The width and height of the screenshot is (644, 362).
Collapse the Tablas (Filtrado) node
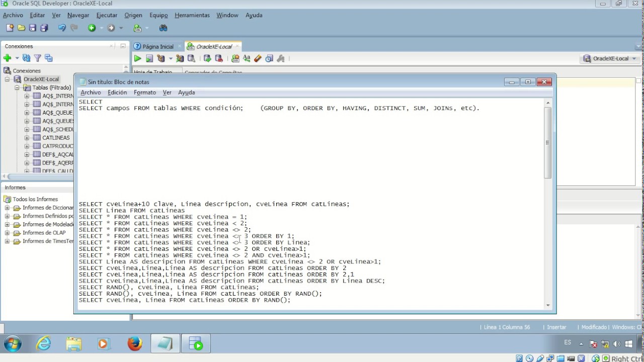click(x=17, y=87)
